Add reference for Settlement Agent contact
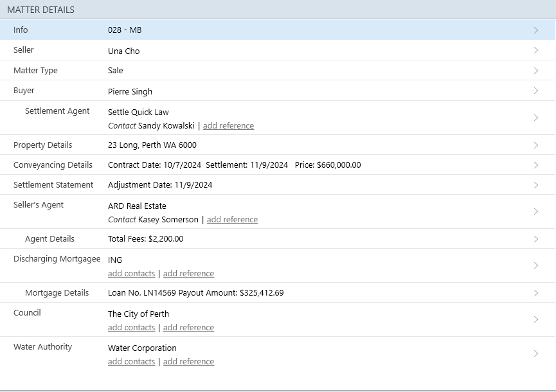The height and width of the screenshot is (392, 556). pos(228,126)
